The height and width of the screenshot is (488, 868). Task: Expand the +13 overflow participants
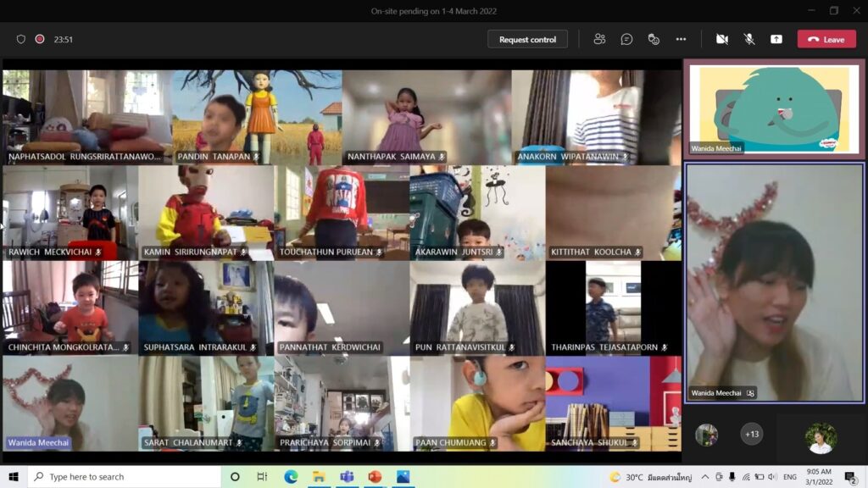point(751,435)
